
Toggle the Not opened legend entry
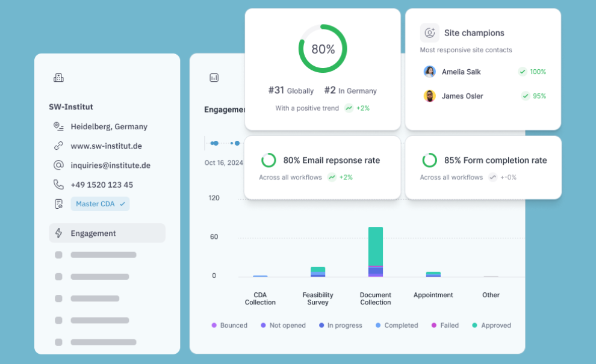(283, 325)
